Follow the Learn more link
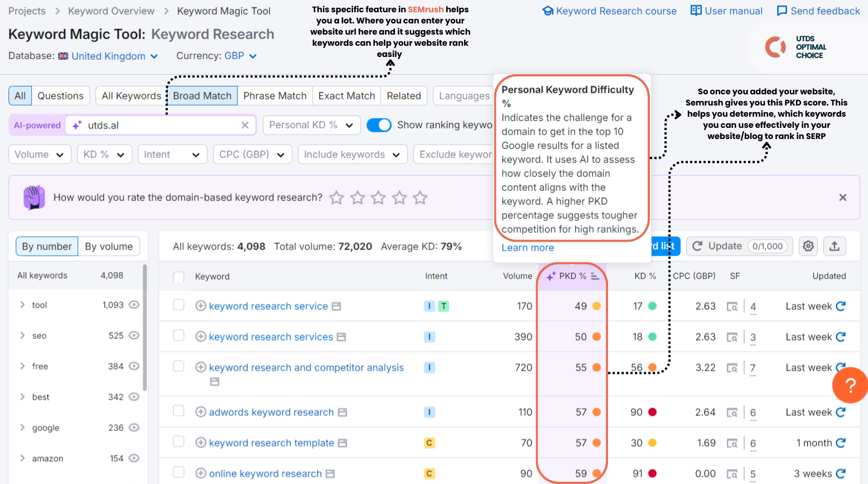The image size is (868, 484). pos(528,248)
